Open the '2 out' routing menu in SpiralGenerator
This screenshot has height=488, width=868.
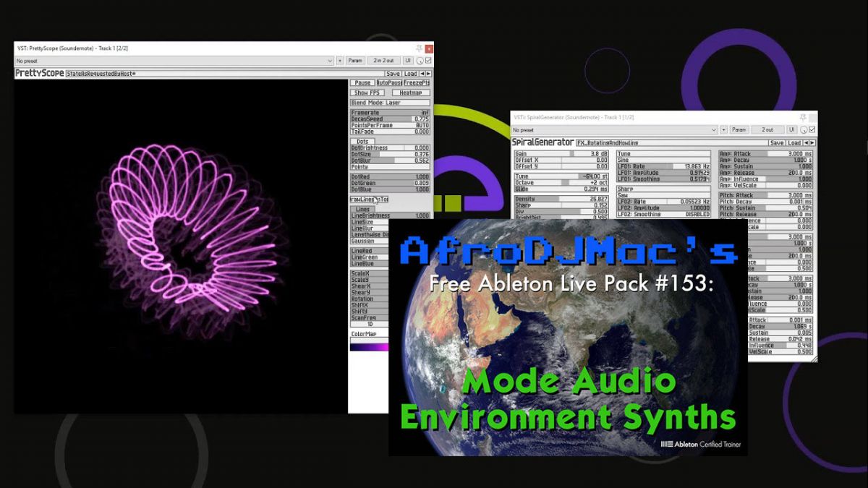(x=767, y=130)
